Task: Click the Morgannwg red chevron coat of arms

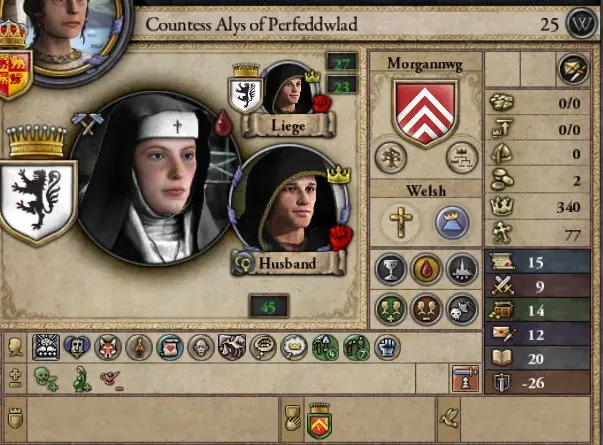Action: [x=425, y=113]
